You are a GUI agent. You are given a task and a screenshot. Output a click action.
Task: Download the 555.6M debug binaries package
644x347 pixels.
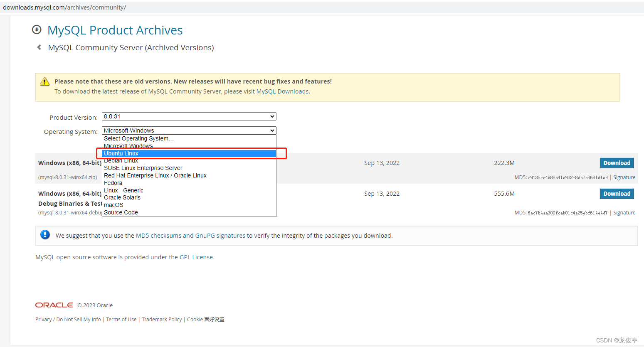coord(617,194)
